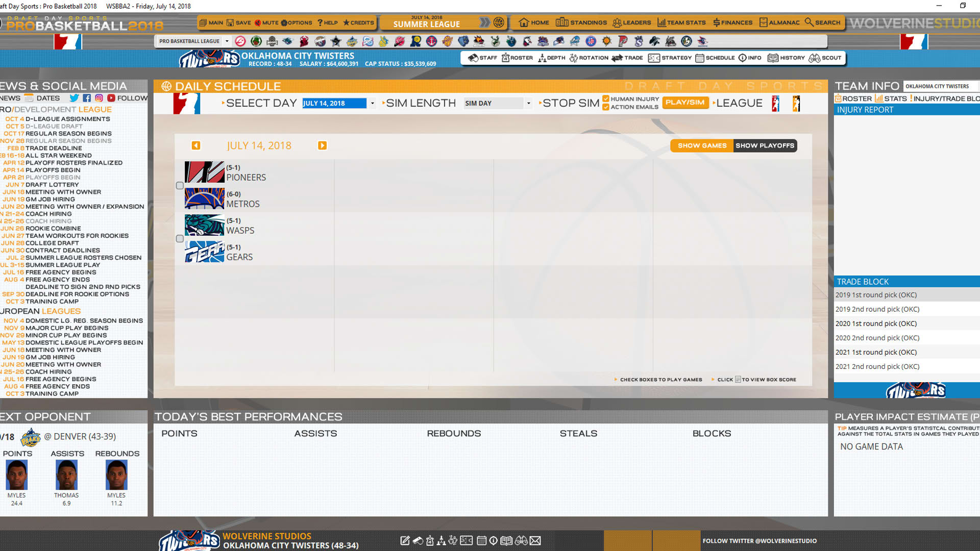Switch to Dates tab in news panel

42,98
